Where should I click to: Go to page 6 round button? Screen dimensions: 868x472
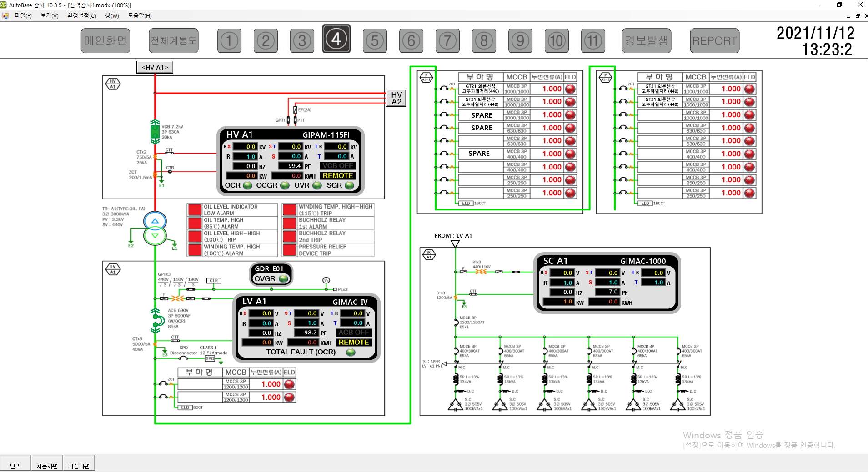[x=411, y=41]
